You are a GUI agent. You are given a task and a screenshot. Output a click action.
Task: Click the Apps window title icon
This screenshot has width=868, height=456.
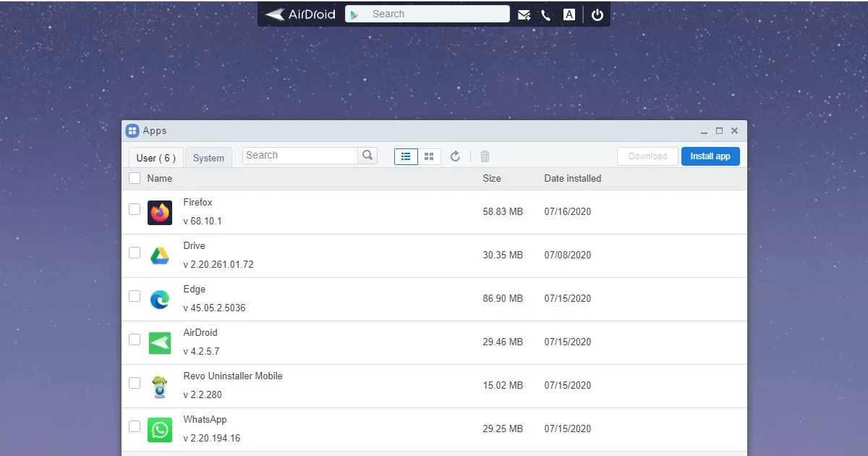pyautogui.click(x=132, y=131)
